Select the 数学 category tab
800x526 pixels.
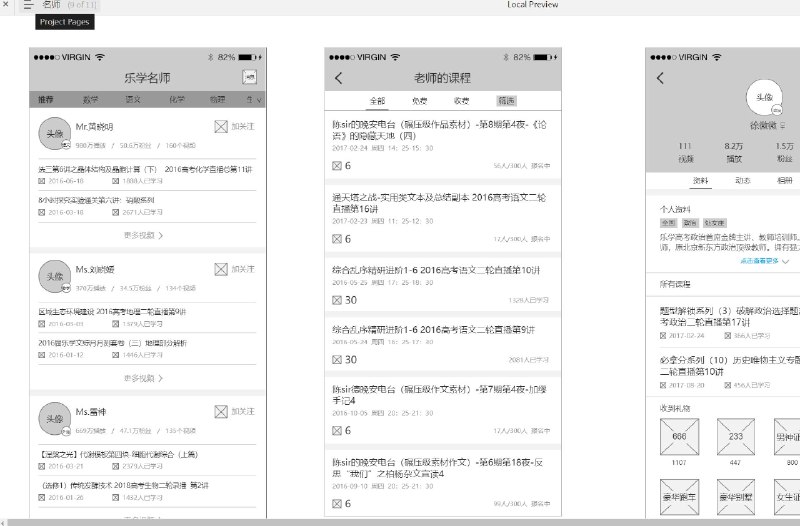pos(90,99)
